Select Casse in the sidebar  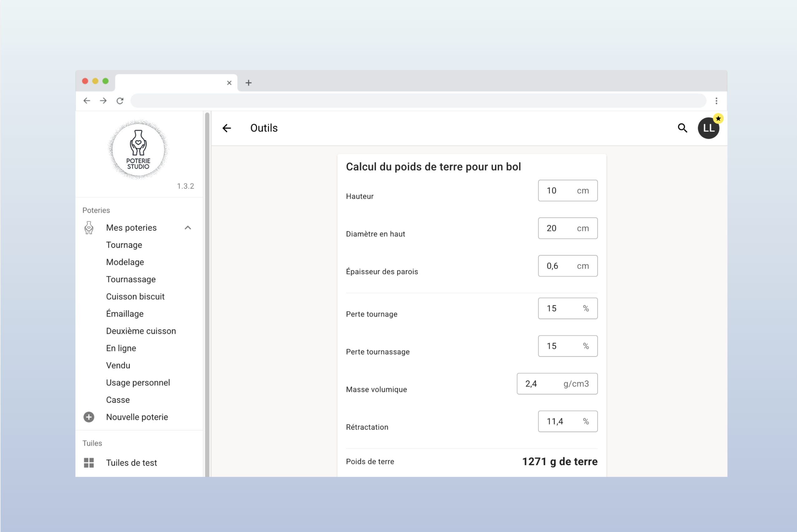point(118,400)
